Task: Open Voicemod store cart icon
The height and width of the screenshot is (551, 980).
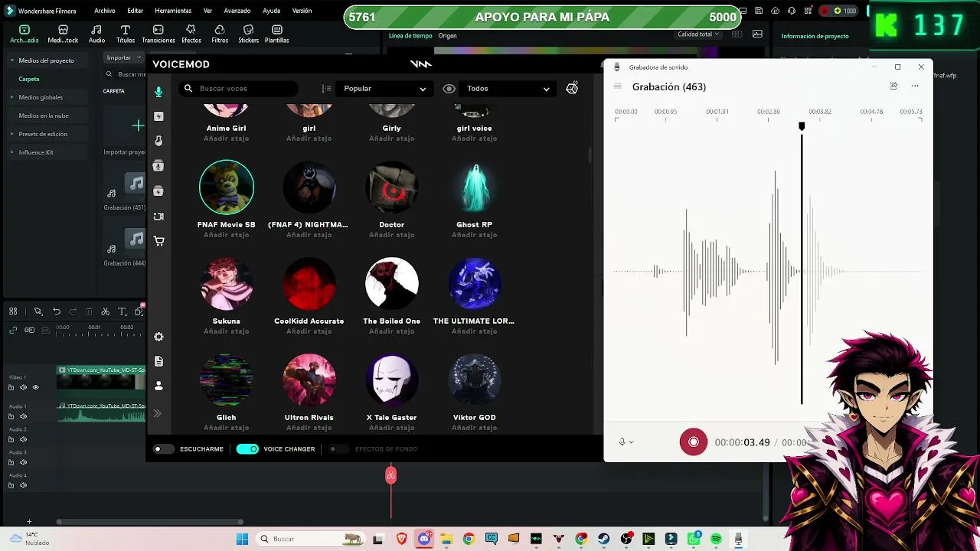Action: pos(158,241)
